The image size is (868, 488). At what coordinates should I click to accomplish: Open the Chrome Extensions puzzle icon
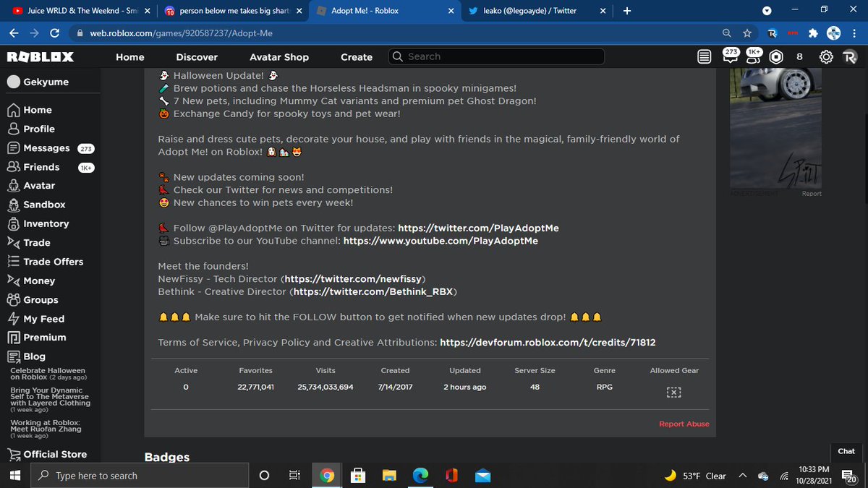point(813,33)
